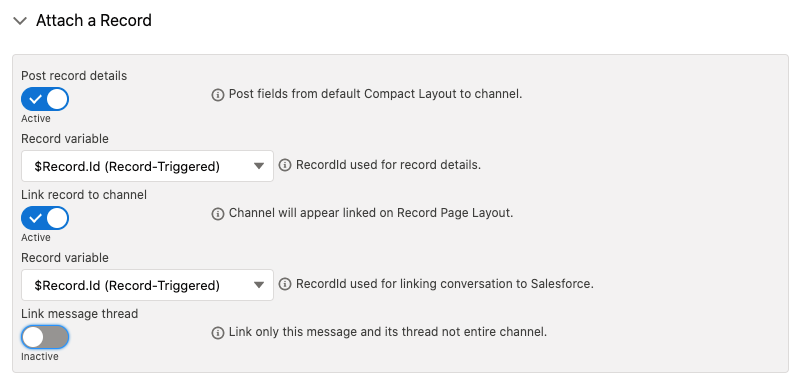The height and width of the screenshot is (387, 800).
Task: Click the Link message thread label
Action: point(80,314)
